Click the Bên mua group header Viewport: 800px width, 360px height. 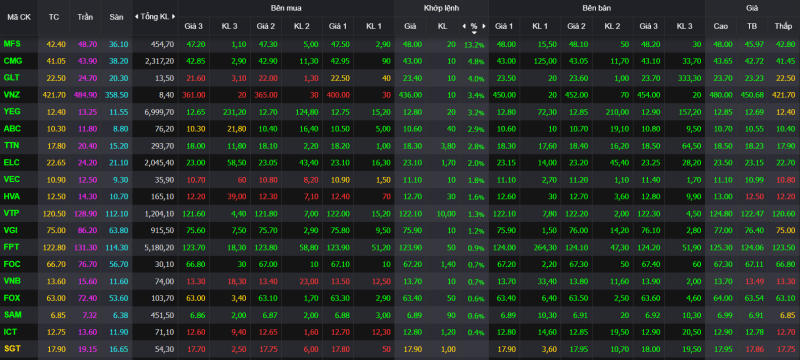tap(286, 8)
